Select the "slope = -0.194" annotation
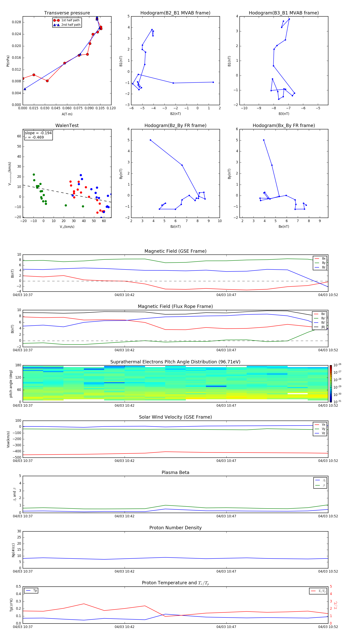 click(38, 133)
